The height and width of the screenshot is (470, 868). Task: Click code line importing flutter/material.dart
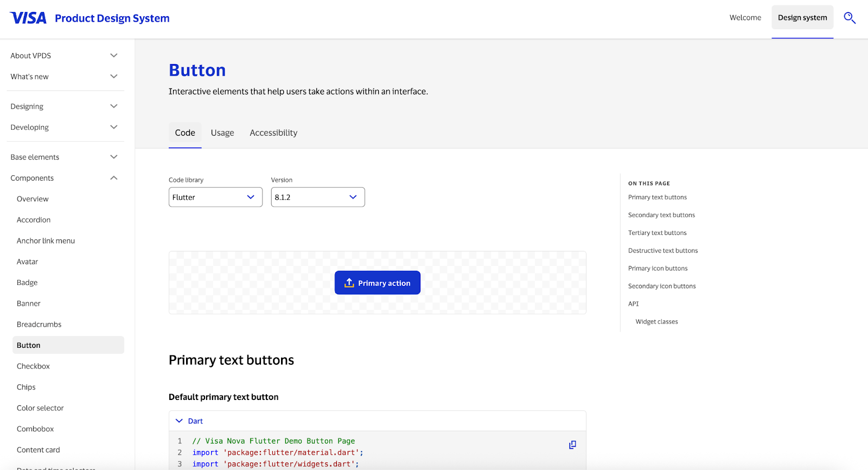pyautogui.click(x=278, y=453)
